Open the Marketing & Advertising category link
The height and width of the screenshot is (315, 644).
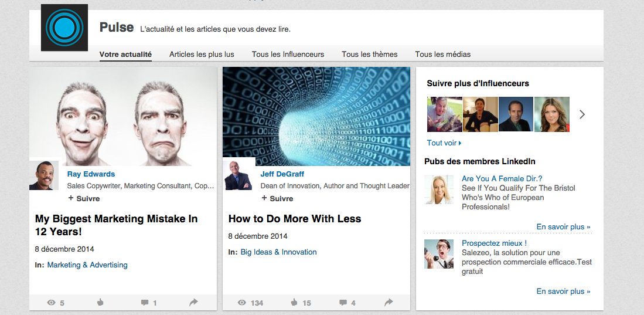pos(87,265)
